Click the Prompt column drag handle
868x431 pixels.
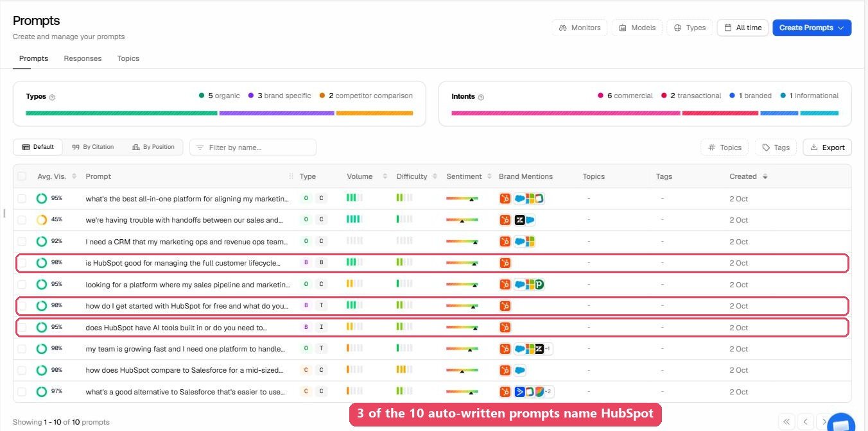pyautogui.click(x=291, y=176)
